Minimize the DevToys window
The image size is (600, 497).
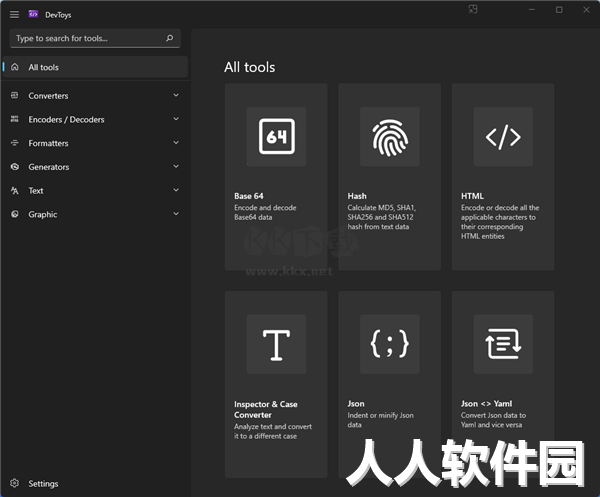[532, 10]
